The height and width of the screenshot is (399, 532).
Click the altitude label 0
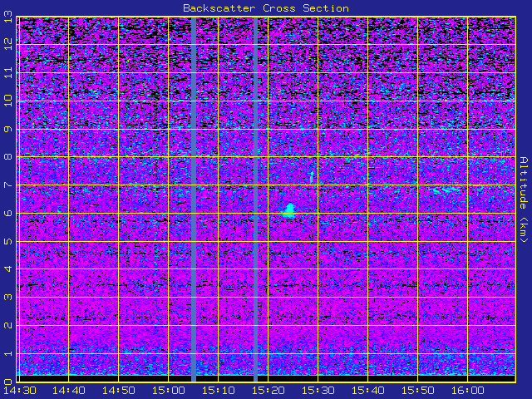pyautogui.click(x=8, y=382)
